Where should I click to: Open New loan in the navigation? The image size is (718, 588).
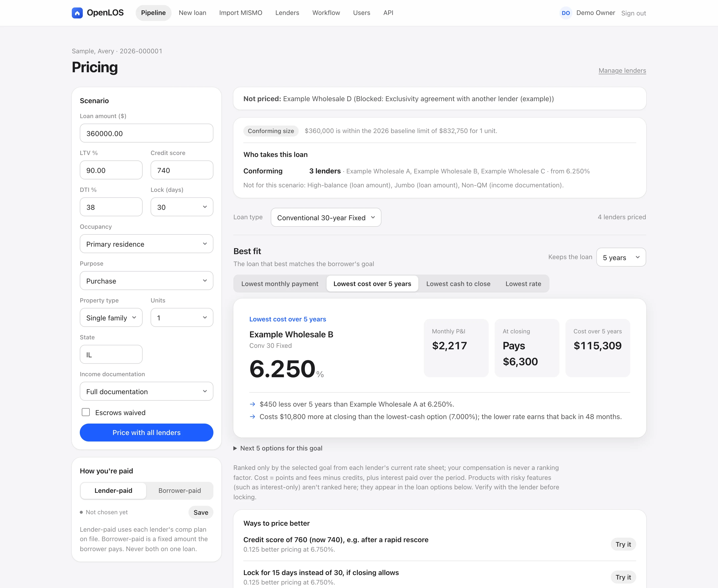pyautogui.click(x=192, y=13)
